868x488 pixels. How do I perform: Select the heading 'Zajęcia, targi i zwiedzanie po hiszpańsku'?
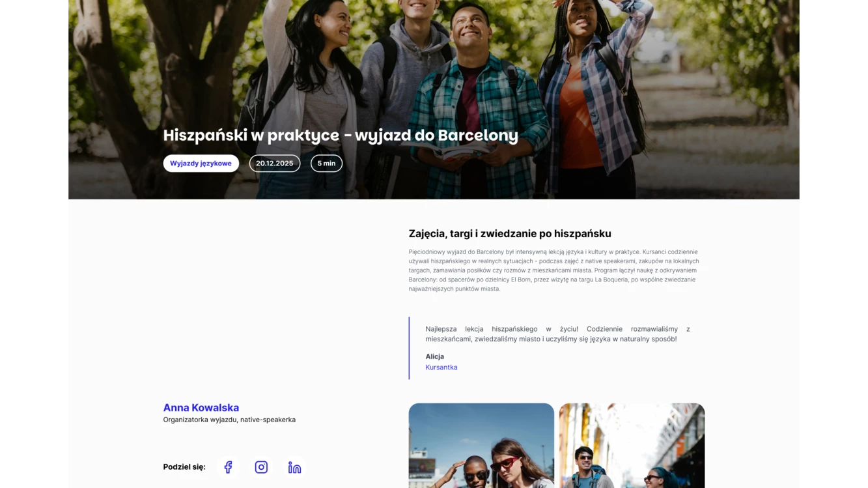pyautogui.click(x=509, y=233)
